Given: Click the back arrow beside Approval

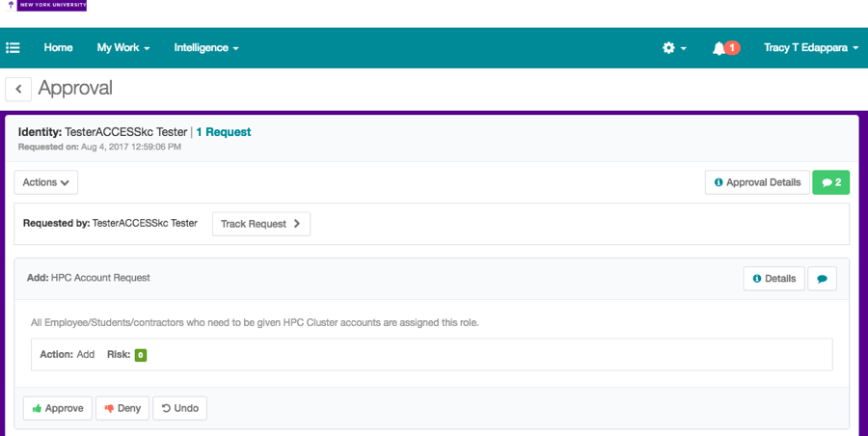Looking at the screenshot, I should pyautogui.click(x=18, y=89).
